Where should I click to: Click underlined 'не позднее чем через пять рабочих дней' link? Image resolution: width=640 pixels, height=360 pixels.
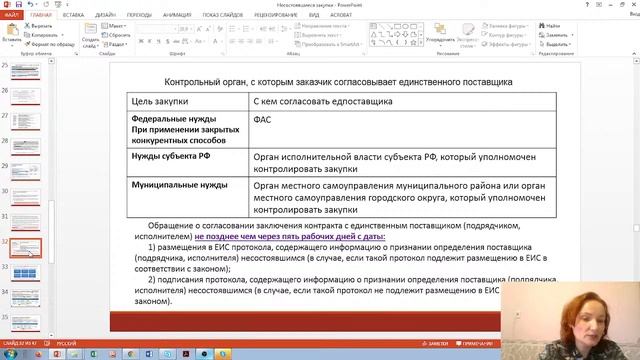[290, 236]
